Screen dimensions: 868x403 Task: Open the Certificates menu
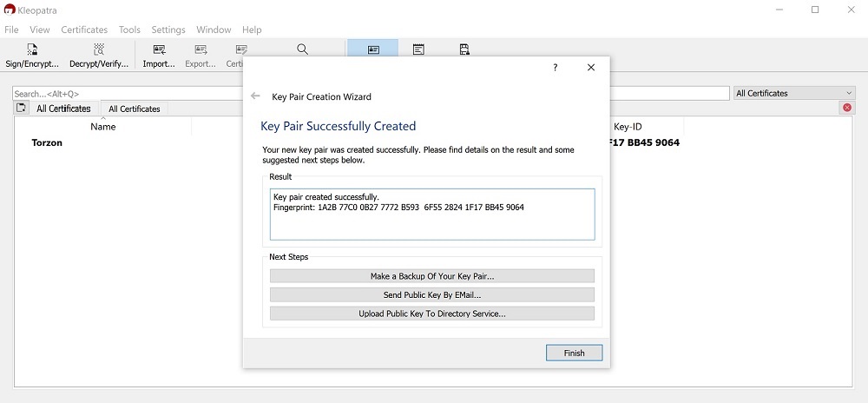point(84,30)
